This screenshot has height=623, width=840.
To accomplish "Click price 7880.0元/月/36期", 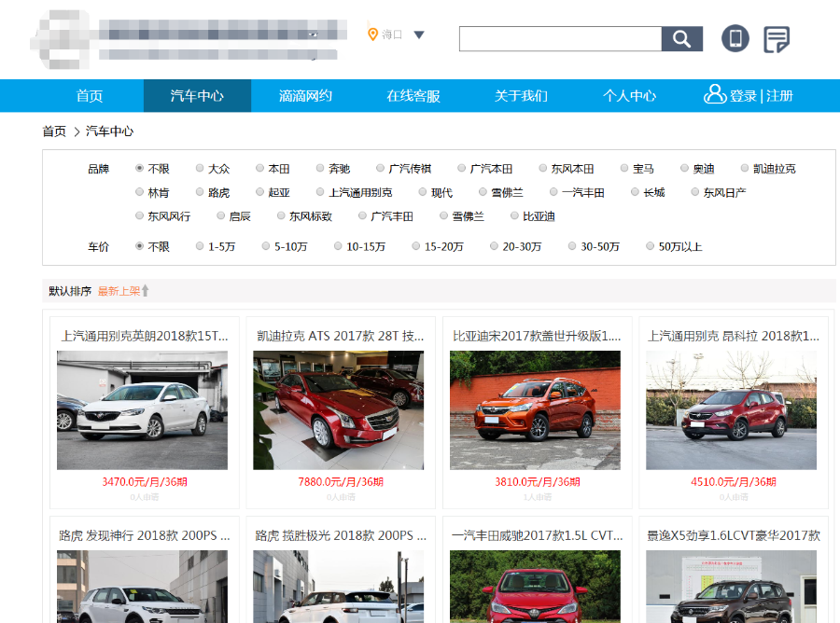I will click(341, 481).
